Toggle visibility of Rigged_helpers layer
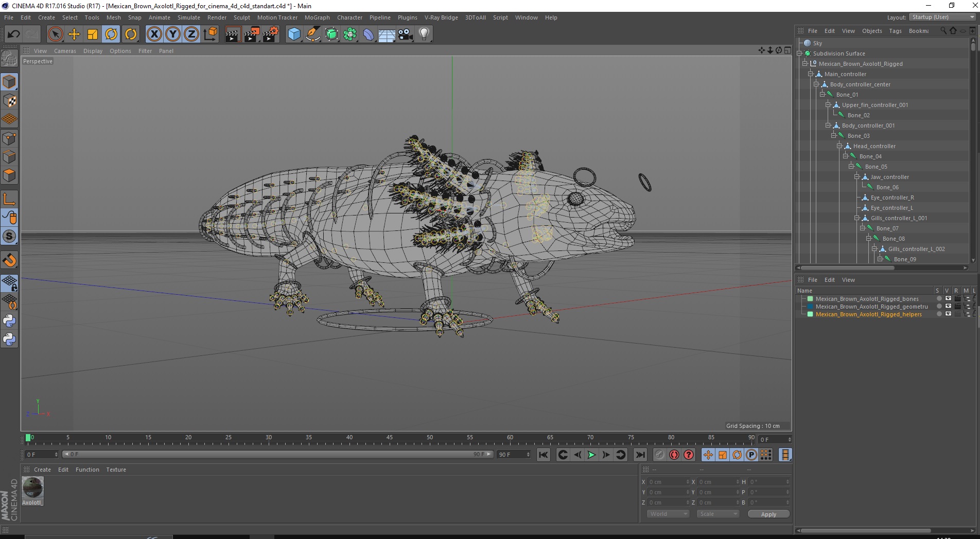The height and width of the screenshot is (539, 980). [x=948, y=314]
